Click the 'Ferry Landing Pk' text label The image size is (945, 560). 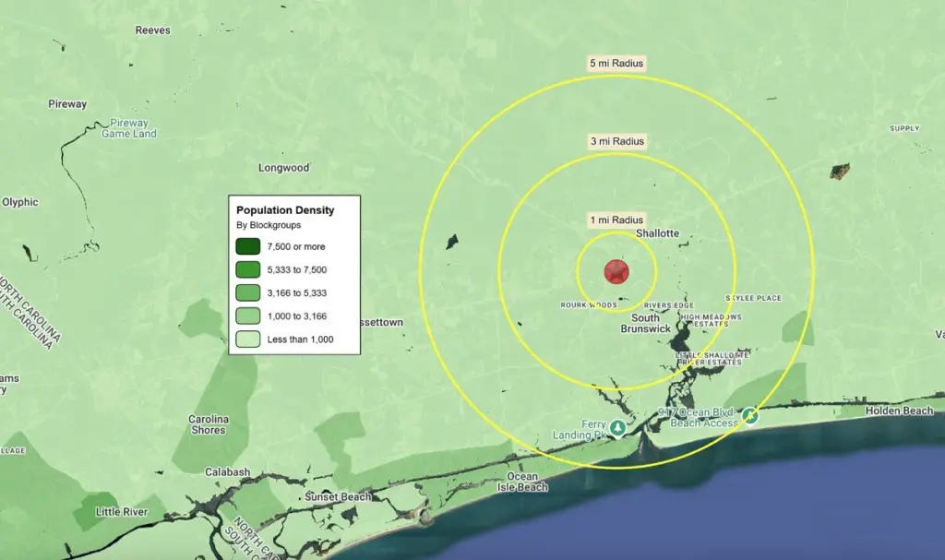580,430
